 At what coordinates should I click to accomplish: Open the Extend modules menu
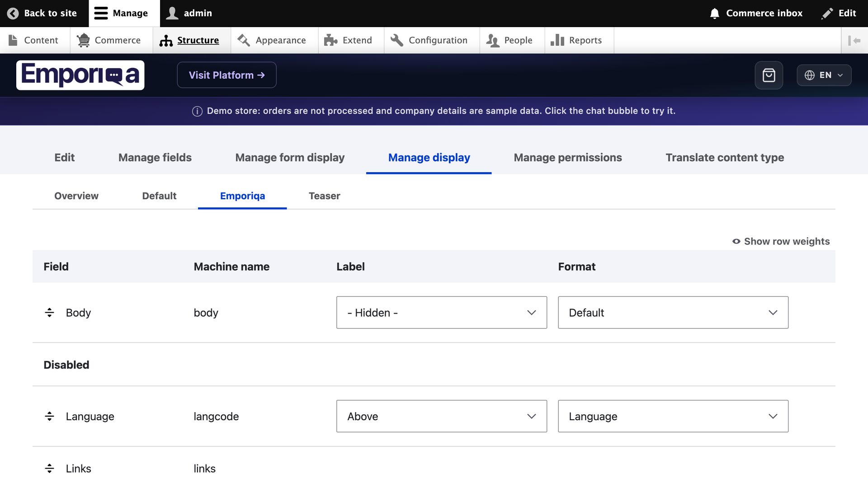351,40
